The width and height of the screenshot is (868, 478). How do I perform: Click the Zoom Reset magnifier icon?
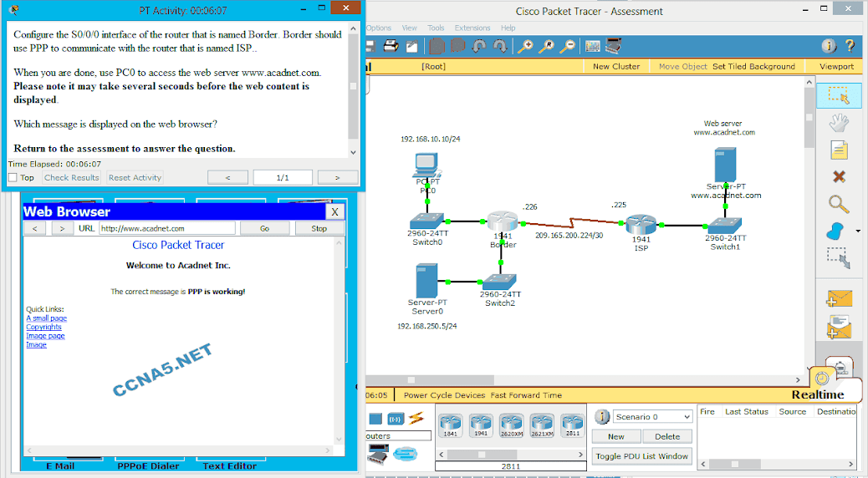tap(546, 46)
